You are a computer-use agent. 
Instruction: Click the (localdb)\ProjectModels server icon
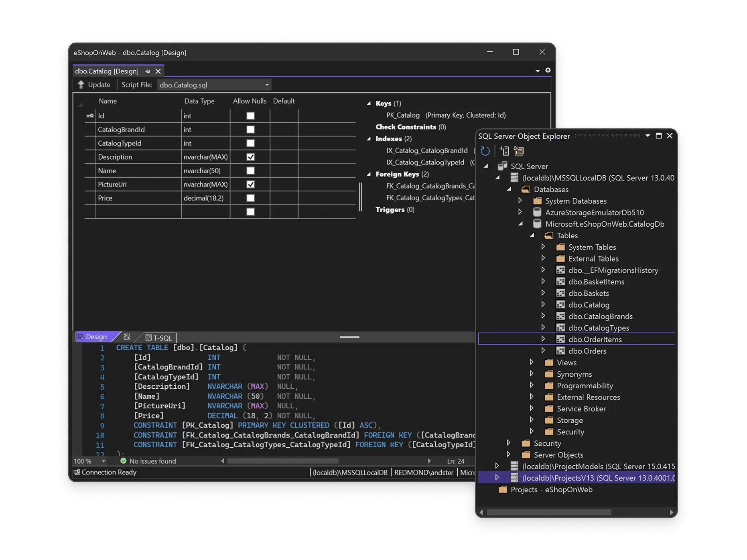[x=514, y=467]
